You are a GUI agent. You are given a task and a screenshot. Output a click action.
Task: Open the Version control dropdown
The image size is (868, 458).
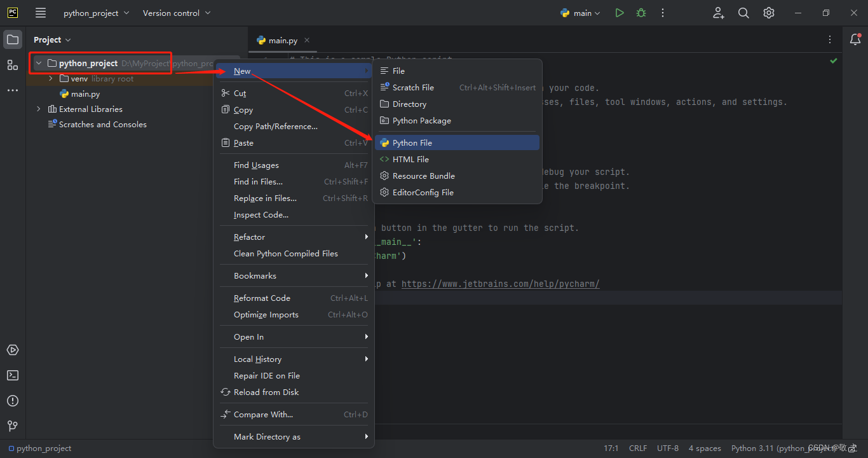click(x=176, y=13)
